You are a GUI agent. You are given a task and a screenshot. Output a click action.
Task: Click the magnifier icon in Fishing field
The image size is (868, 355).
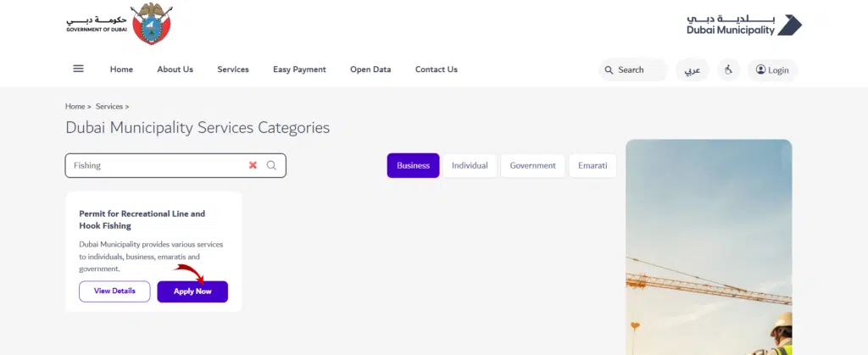[271, 165]
